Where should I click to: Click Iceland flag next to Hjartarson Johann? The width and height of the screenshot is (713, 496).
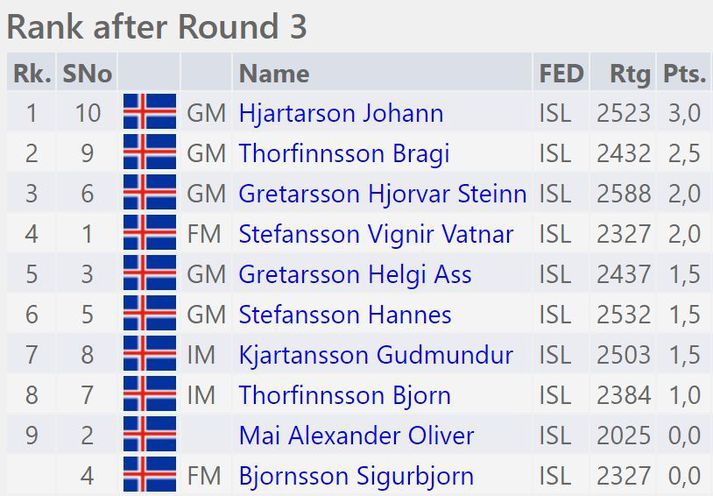point(150,111)
